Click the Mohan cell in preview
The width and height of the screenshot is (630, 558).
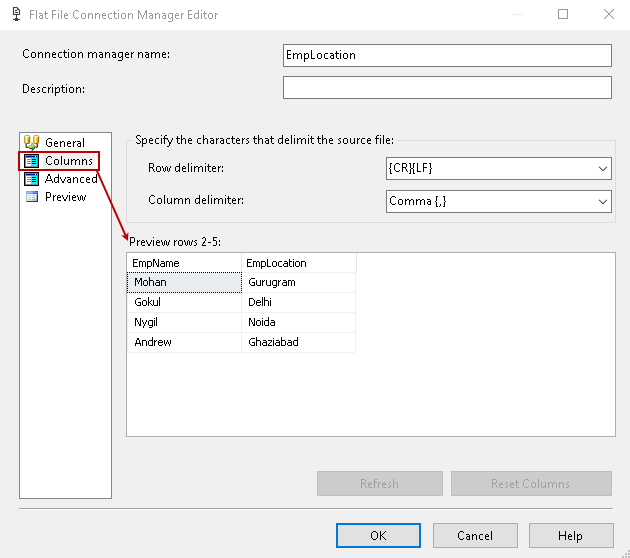click(184, 282)
